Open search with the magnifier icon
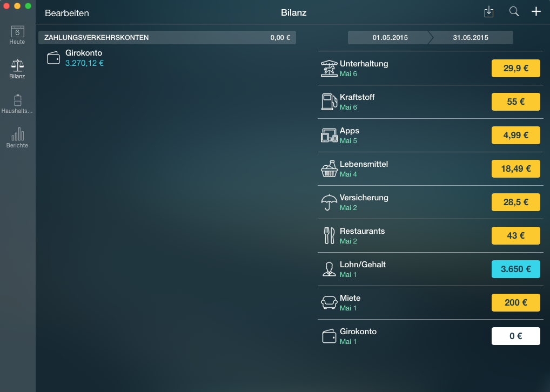The image size is (550, 392). click(514, 12)
